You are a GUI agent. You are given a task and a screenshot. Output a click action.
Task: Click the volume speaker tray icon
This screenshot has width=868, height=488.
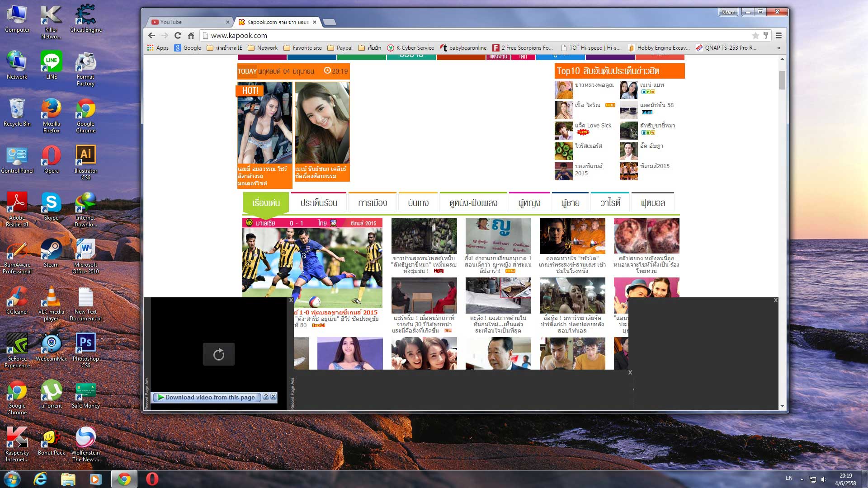(x=824, y=479)
